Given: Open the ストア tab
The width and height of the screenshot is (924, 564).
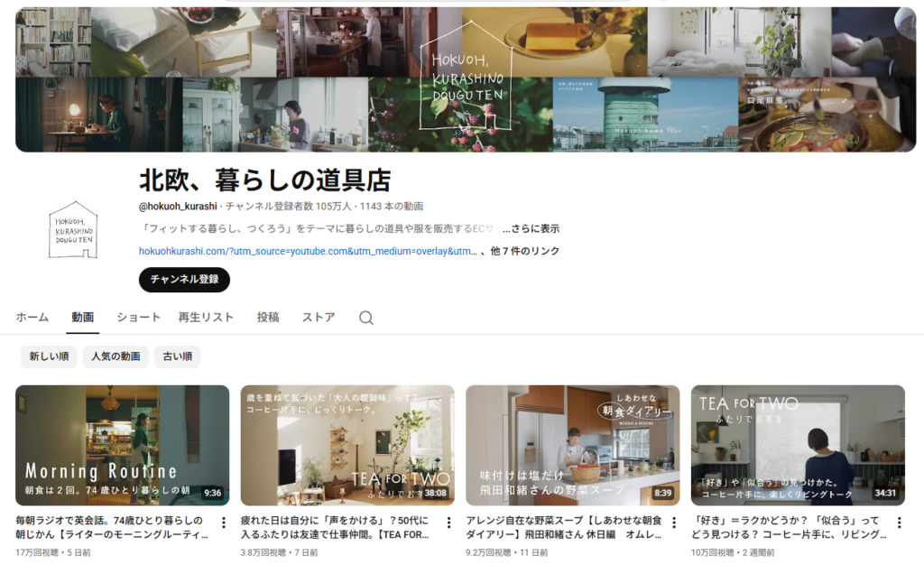Looking at the screenshot, I should (318, 318).
